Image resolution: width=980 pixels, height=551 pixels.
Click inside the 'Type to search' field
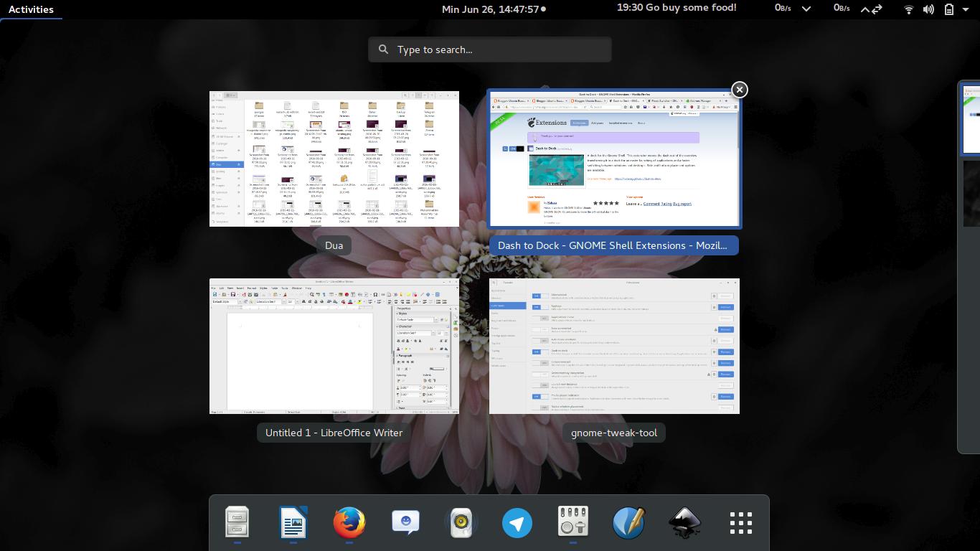coord(489,49)
